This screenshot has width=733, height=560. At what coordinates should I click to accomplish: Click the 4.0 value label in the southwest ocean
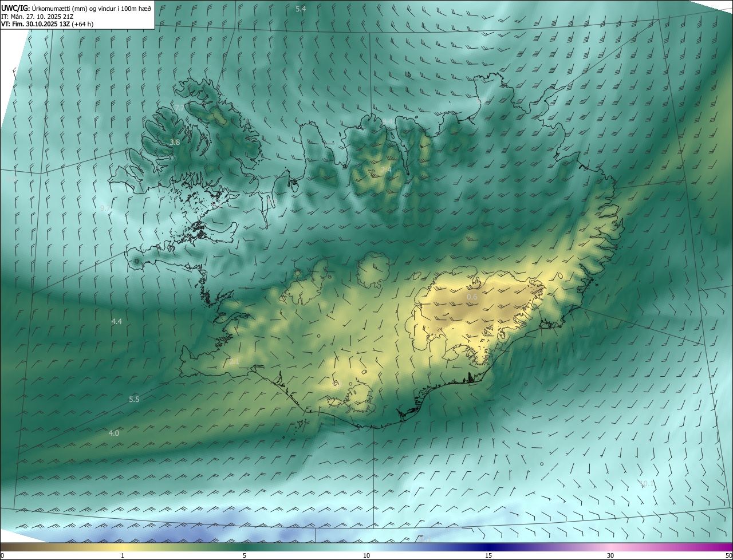pos(114,433)
